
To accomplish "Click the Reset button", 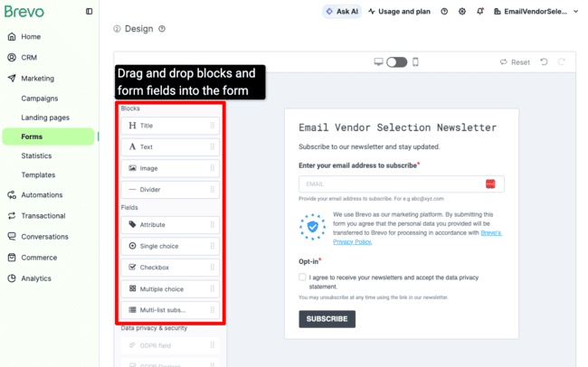I will click(x=515, y=62).
